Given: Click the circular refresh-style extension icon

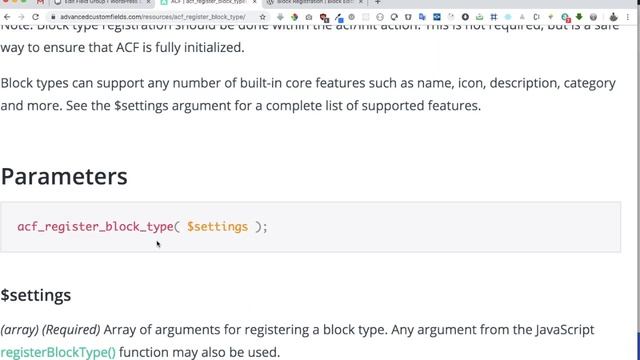Looking at the screenshot, I should click(394, 17).
